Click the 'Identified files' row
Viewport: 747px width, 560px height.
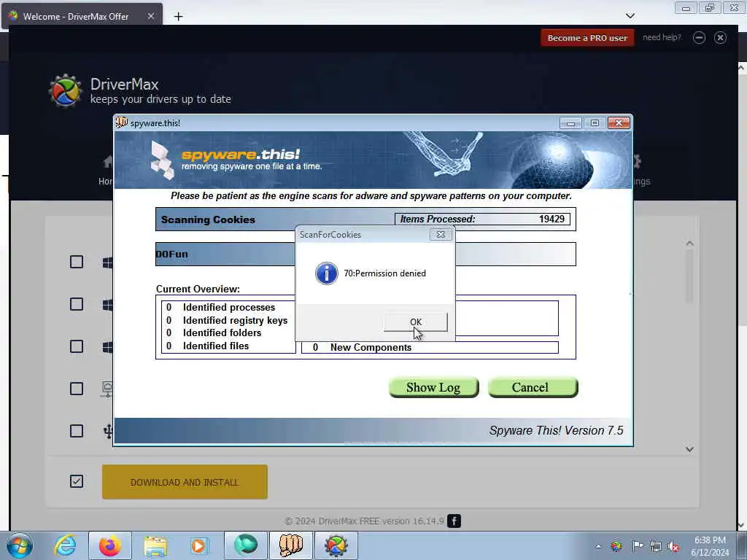[x=207, y=346]
